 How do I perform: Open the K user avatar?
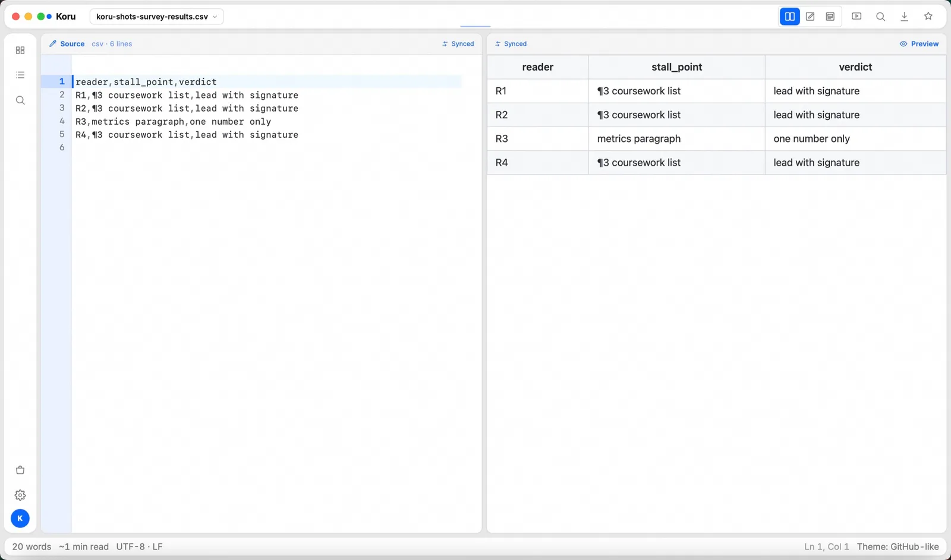coord(20,518)
